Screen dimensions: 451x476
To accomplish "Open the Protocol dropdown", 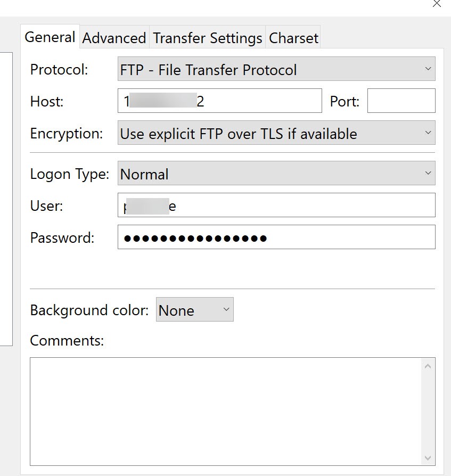I will (x=276, y=69).
